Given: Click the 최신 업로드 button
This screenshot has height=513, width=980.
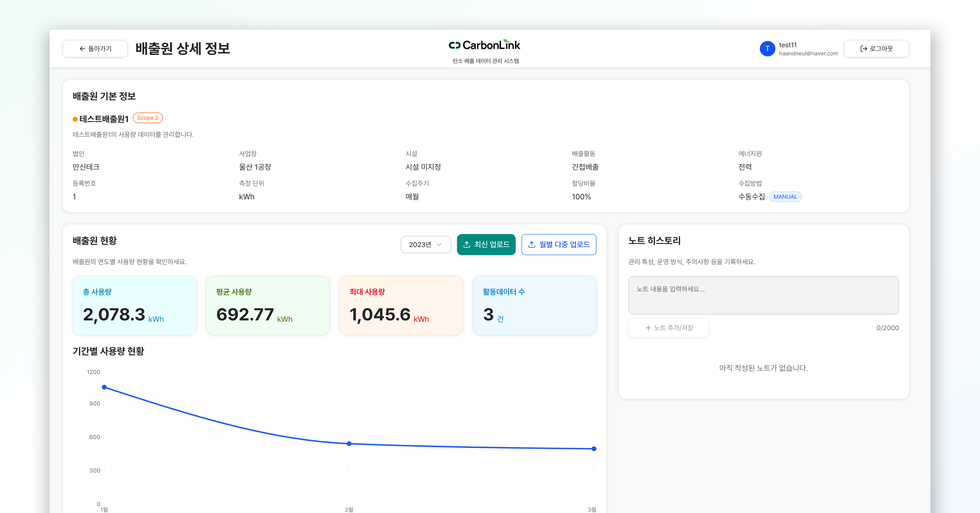Looking at the screenshot, I should [x=486, y=245].
